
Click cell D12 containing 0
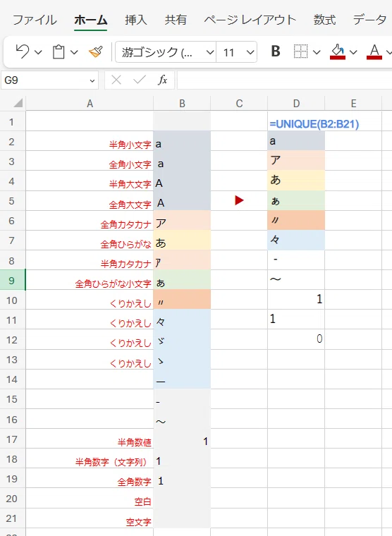click(x=296, y=339)
